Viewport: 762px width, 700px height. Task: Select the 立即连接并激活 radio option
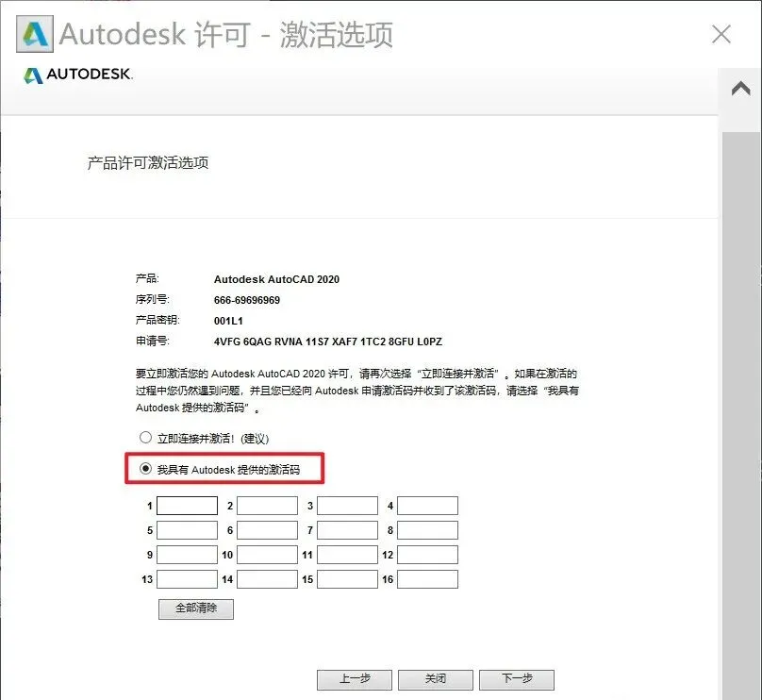pos(145,438)
